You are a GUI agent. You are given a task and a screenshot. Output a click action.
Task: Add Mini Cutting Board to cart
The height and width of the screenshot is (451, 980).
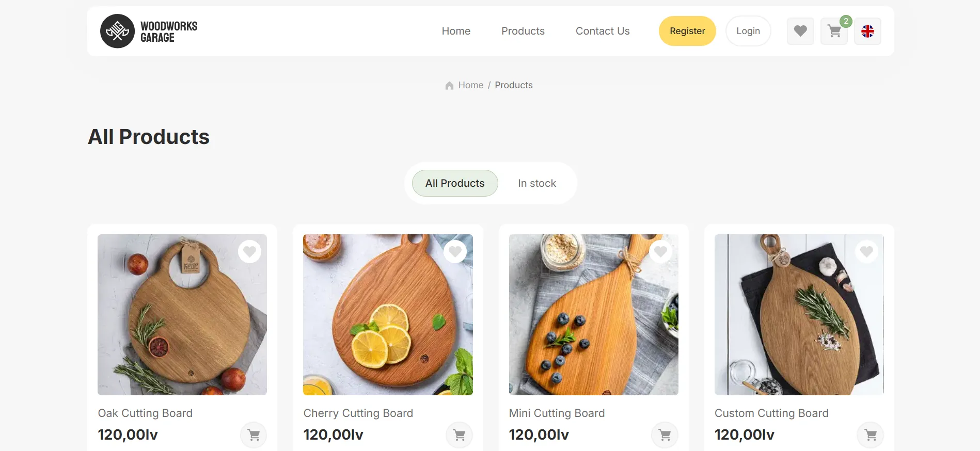(665, 435)
